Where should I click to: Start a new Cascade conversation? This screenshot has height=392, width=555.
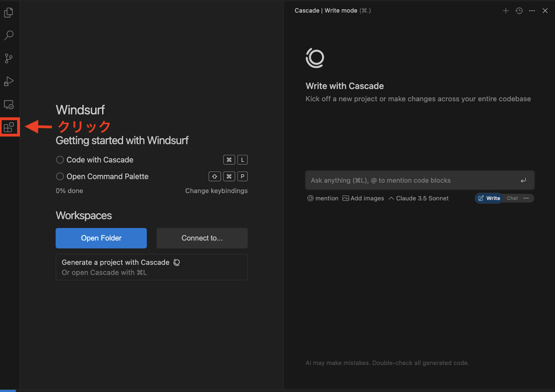(x=505, y=11)
